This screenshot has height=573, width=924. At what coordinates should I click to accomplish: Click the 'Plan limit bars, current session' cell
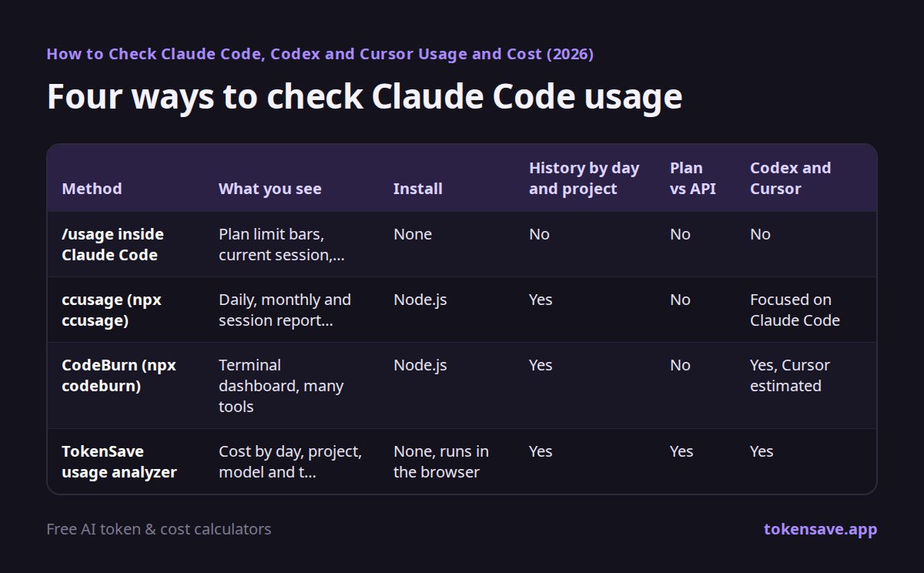[x=282, y=244]
